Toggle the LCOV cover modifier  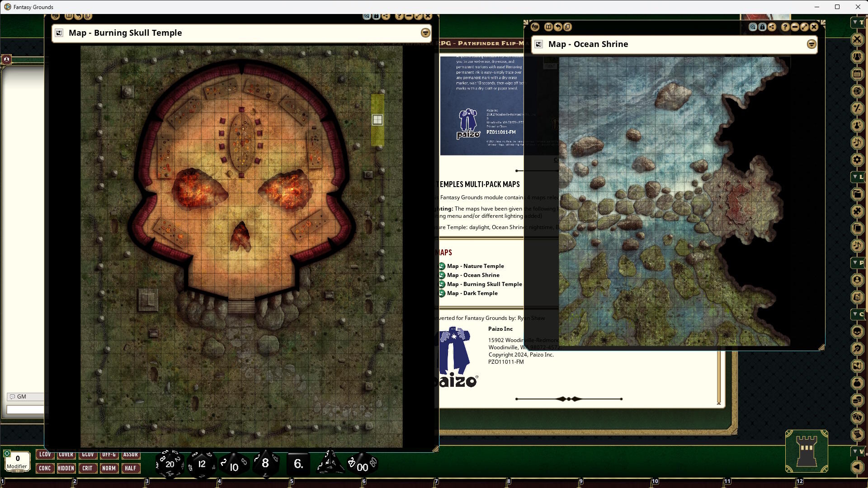[45, 455]
